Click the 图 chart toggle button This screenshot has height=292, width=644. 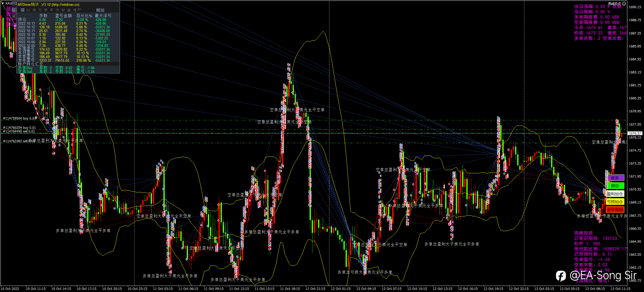(x=14, y=10)
